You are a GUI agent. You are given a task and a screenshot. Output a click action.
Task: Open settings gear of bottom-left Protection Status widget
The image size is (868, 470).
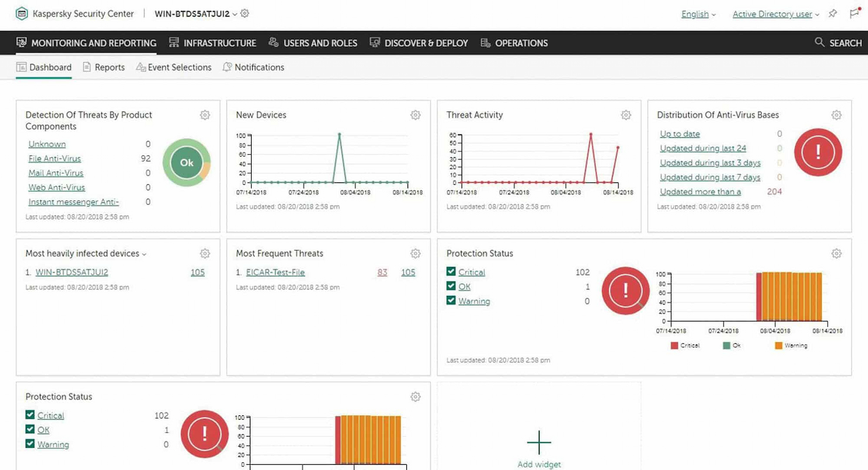(415, 397)
